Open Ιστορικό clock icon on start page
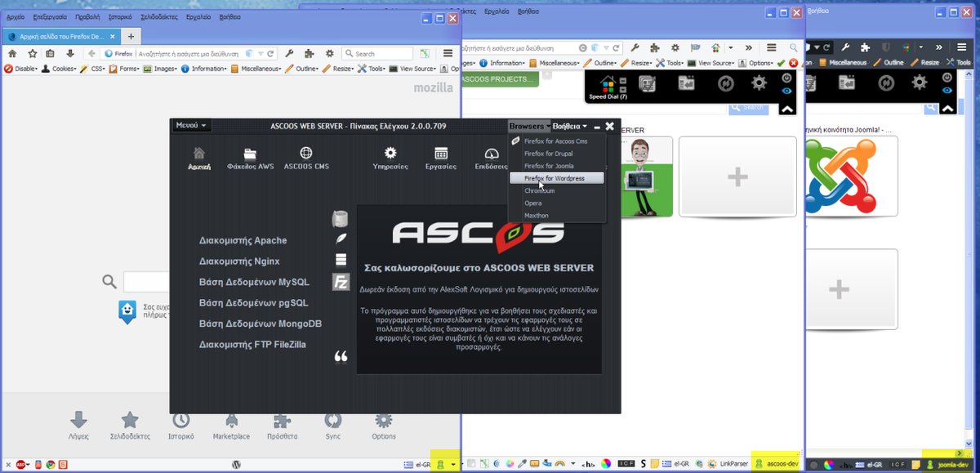The height and width of the screenshot is (473, 980). [x=180, y=420]
